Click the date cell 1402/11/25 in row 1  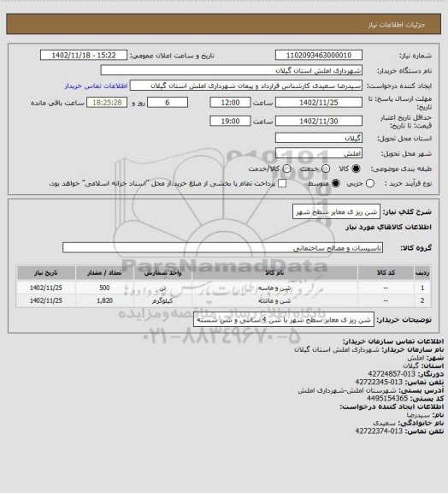46,288
